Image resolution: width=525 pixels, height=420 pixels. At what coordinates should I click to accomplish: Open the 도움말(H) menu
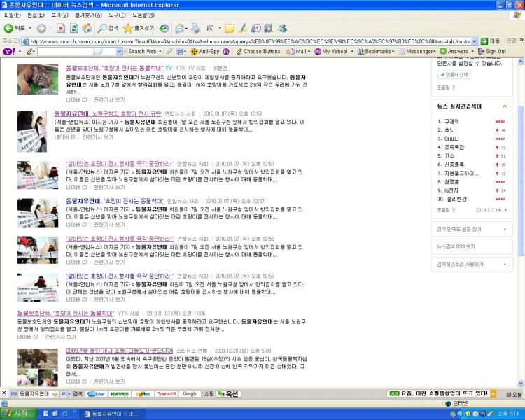(x=143, y=15)
